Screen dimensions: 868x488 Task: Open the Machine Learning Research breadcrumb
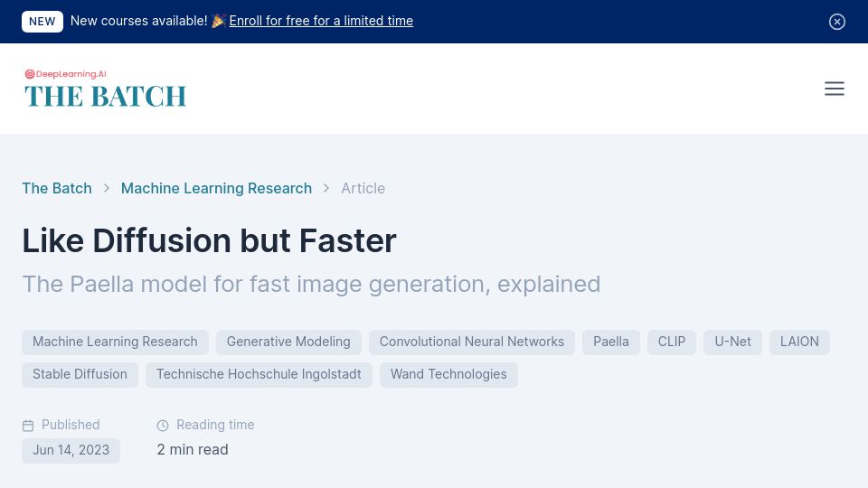216,188
